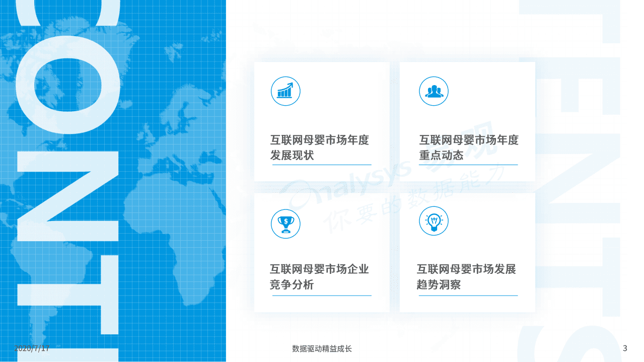Click the page number 3

pos(624,347)
